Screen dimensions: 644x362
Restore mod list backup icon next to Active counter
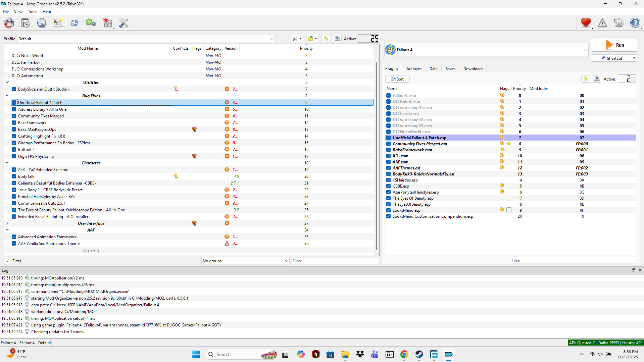[x=326, y=39]
